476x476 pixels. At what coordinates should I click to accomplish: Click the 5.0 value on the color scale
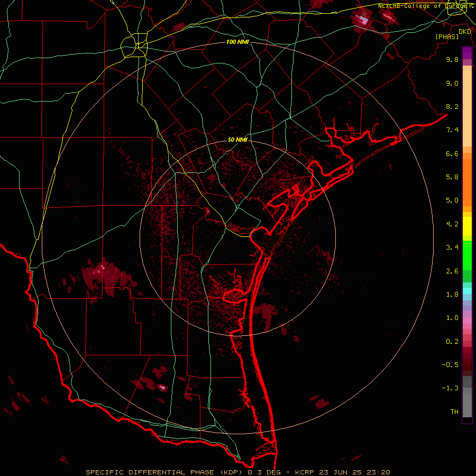pos(452,200)
